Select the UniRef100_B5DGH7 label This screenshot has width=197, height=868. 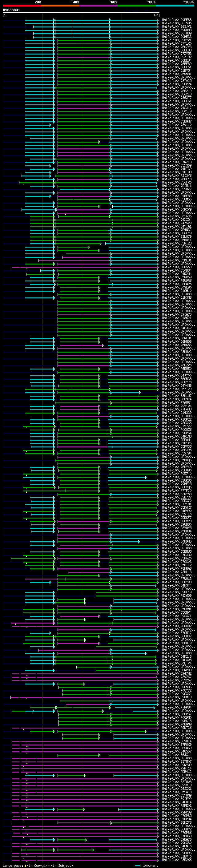[177, 122]
